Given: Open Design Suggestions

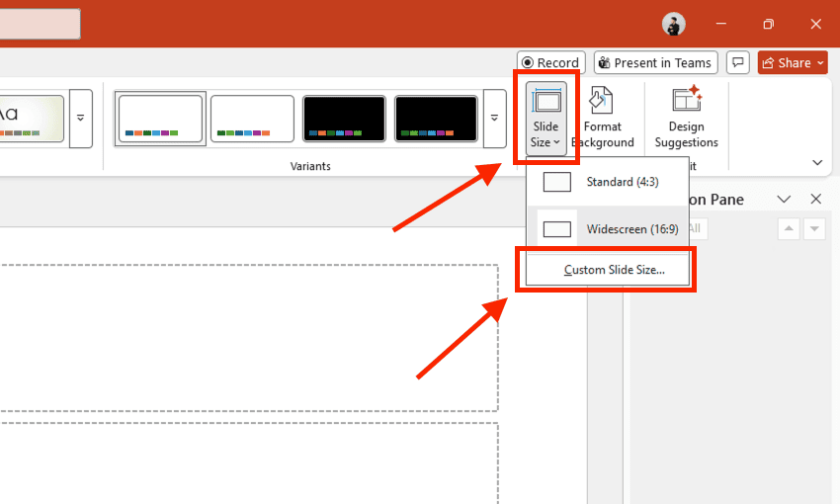Looking at the screenshot, I should tap(686, 119).
